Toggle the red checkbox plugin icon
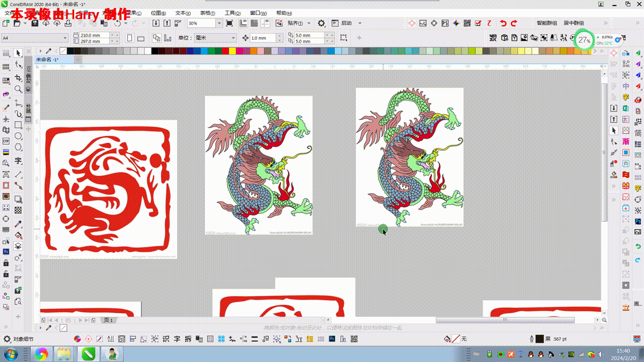Screen dimensions: 644x362 tap(478, 23)
